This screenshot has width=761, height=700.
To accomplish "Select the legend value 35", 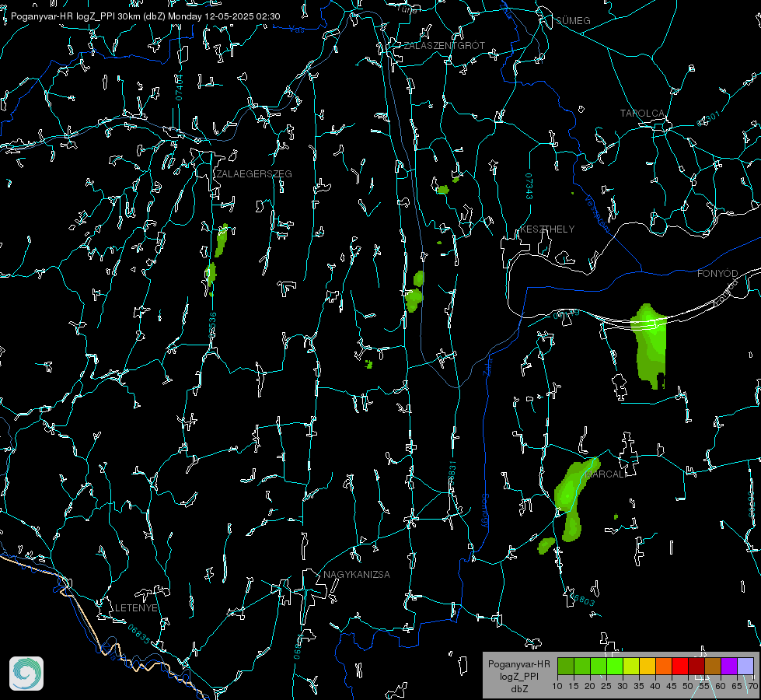I will point(639,687).
